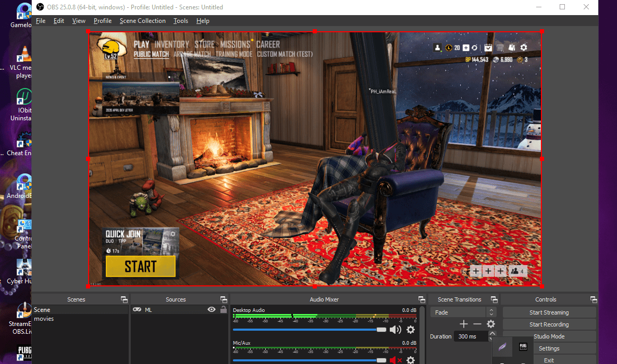Click the PUBG tray overflow icon

click(x=523, y=346)
